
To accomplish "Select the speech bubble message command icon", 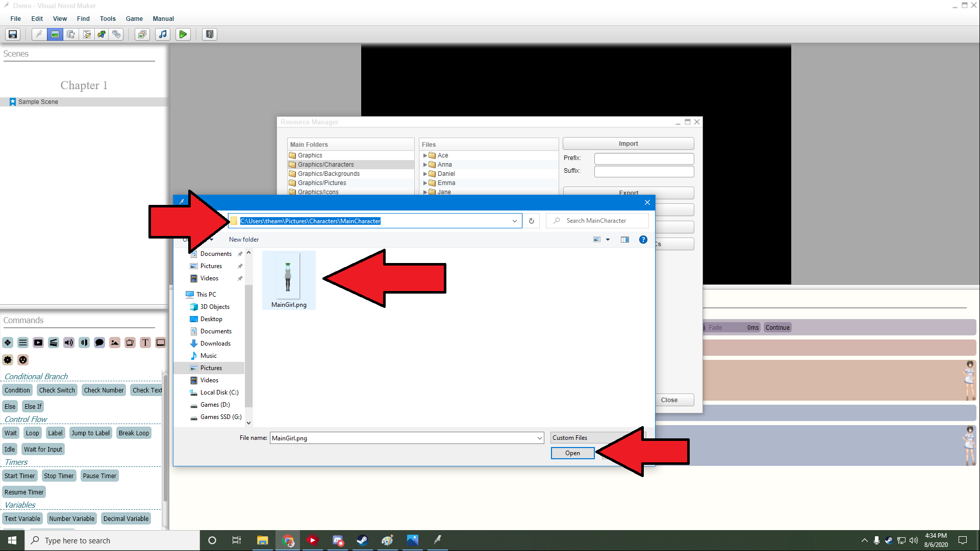I will [99, 343].
